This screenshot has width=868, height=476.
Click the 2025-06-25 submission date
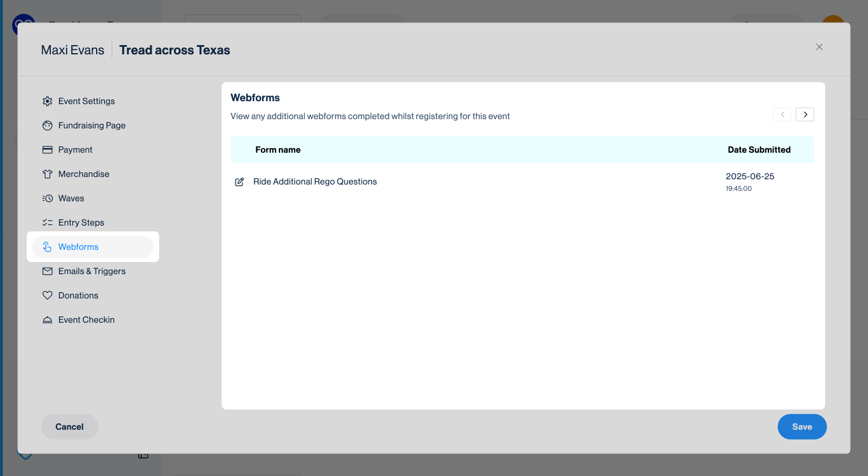[749, 176]
